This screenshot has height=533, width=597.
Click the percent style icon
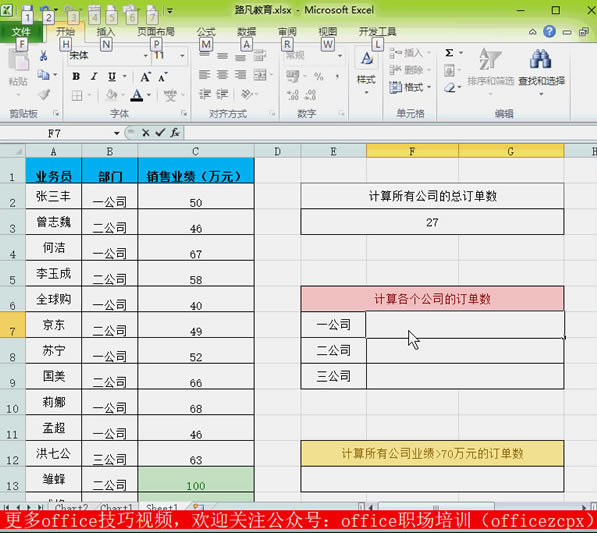(x=319, y=77)
